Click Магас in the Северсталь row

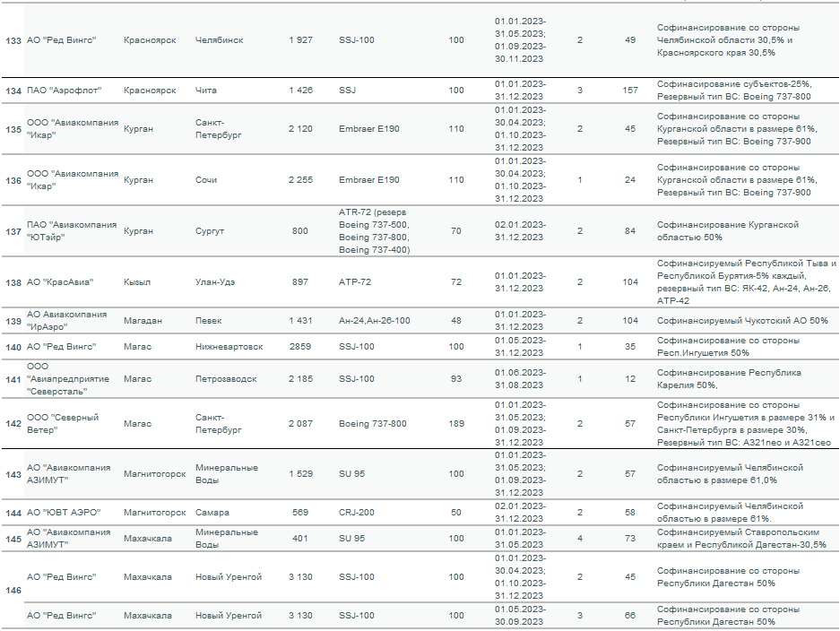138,379
